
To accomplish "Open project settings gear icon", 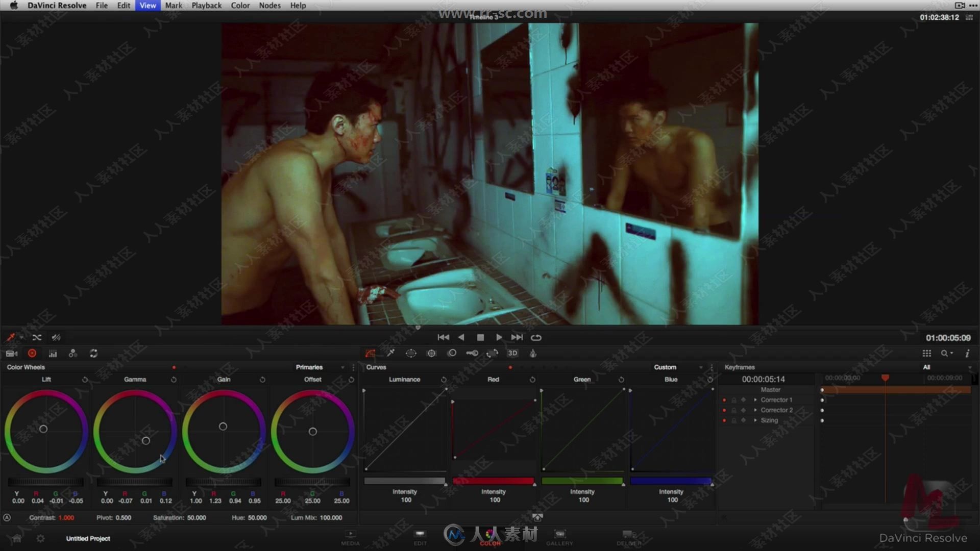I will click(40, 538).
